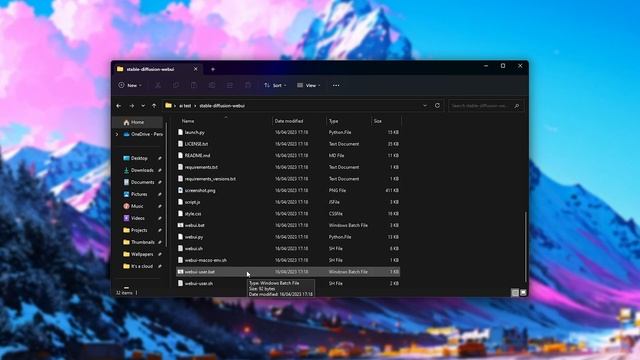Go forward with the right arrow
This screenshot has height=360, width=640.
coord(131,106)
